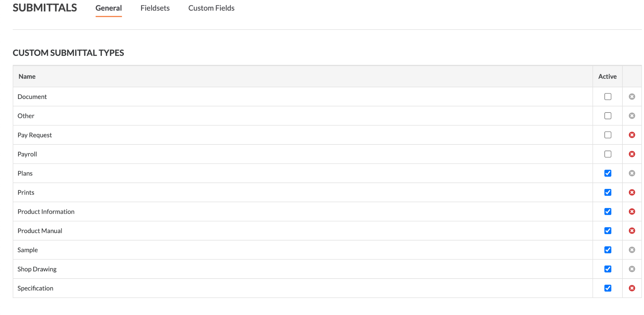Check the Other active checkbox
Screen dimensions: 644x315
[608, 116]
